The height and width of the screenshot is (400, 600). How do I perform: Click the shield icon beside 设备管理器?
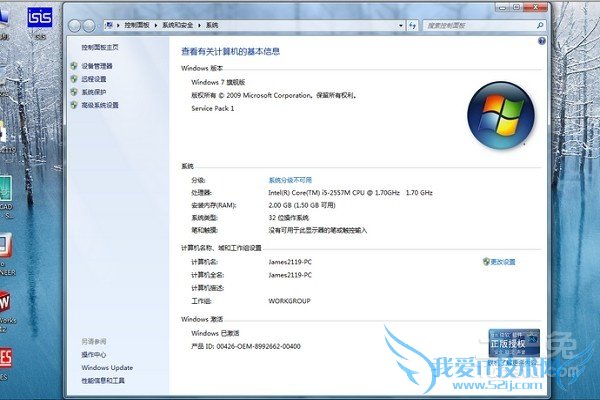click(74, 66)
